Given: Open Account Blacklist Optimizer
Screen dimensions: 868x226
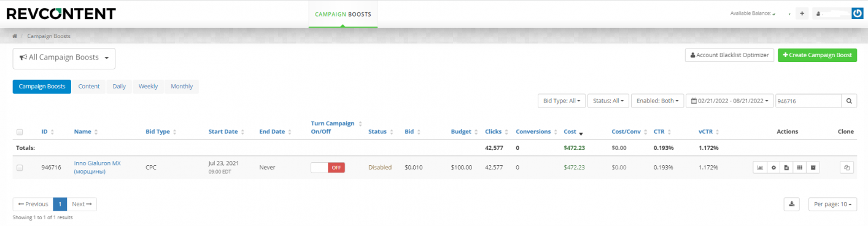Looking at the screenshot, I should click(x=729, y=55).
